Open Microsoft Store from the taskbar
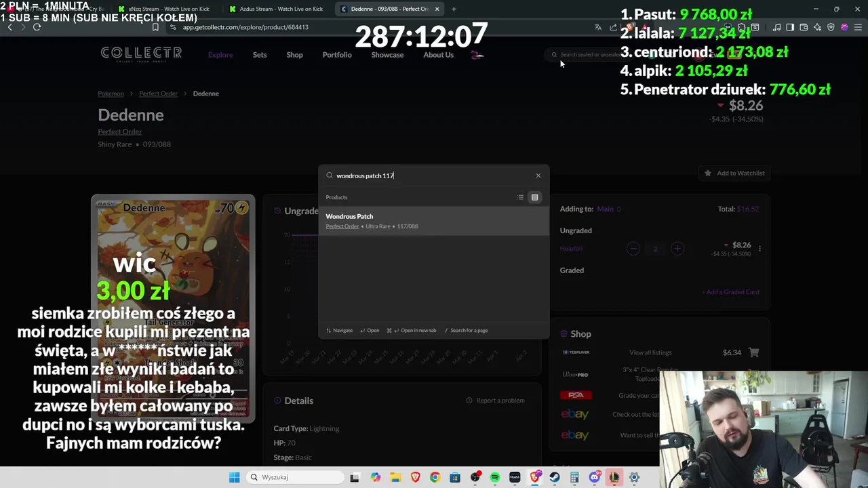Image resolution: width=868 pixels, height=488 pixels. click(x=455, y=477)
